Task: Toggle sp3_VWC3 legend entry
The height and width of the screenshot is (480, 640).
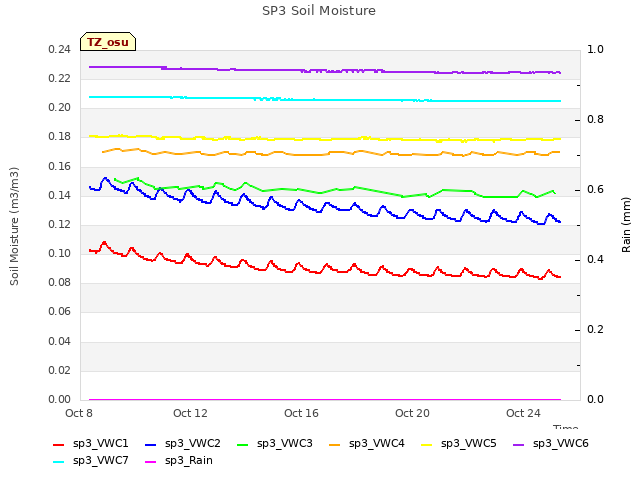Action: click(x=275, y=443)
